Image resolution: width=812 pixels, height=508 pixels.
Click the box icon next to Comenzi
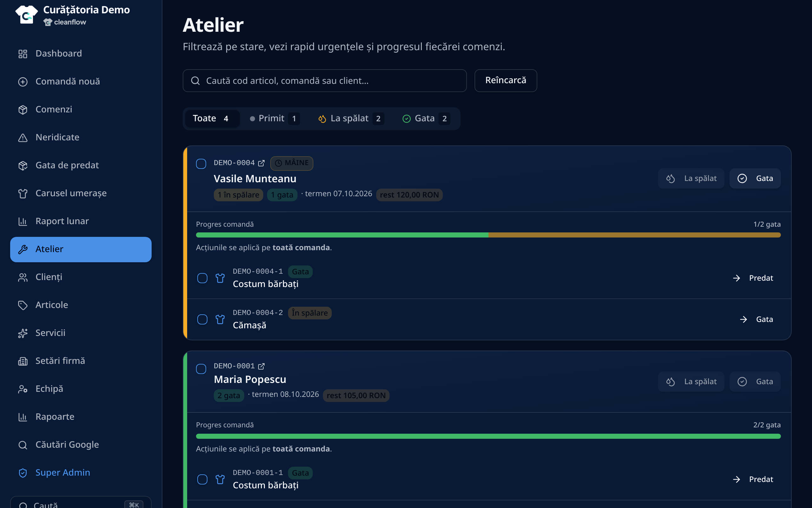tap(23, 110)
